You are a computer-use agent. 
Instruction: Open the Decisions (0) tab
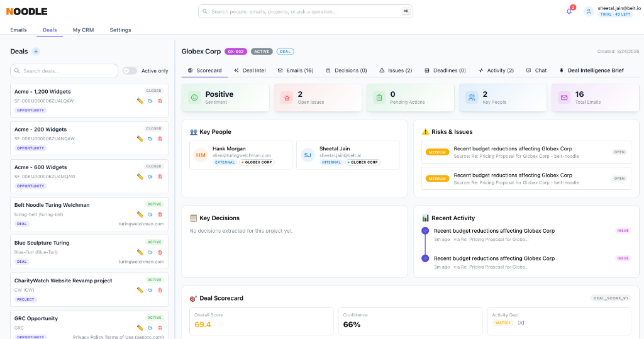tap(347, 70)
